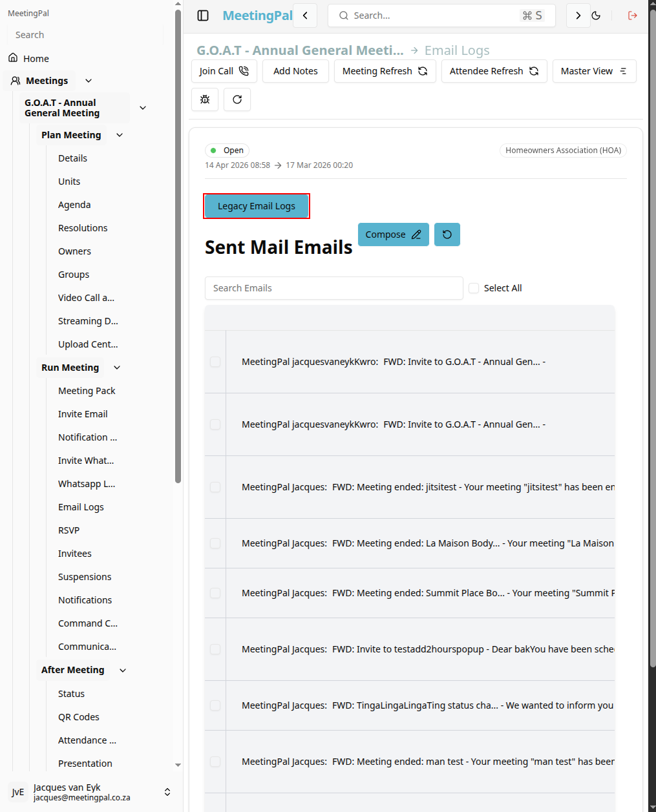Click phone icon on Join Call
The height and width of the screenshot is (812, 656).
click(244, 71)
